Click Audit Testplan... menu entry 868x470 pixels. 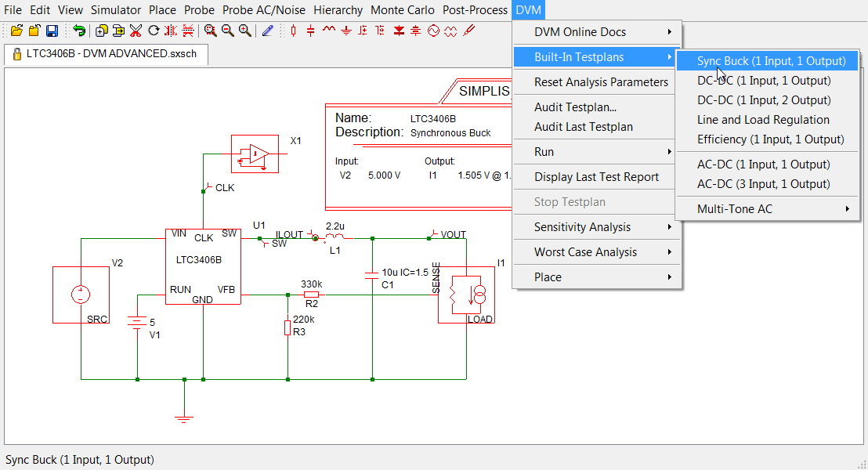click(575, 107)
